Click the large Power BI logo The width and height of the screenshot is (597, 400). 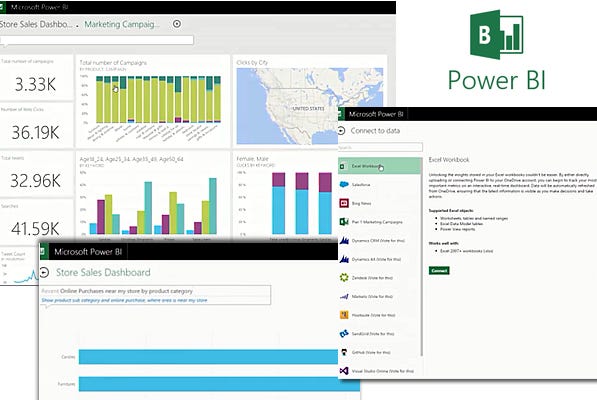497,35
